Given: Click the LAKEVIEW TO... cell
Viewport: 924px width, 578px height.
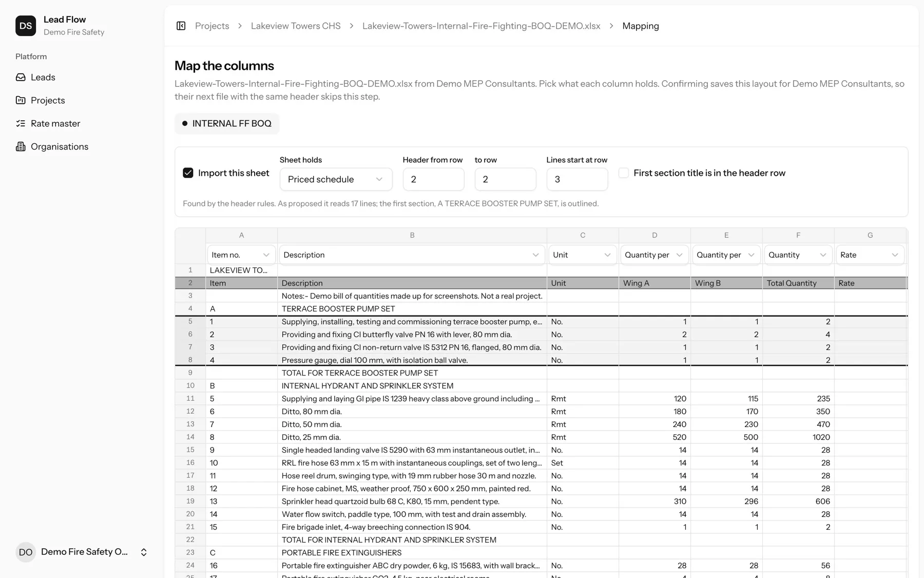Looking at the screenshot, I should coord(241,270).
